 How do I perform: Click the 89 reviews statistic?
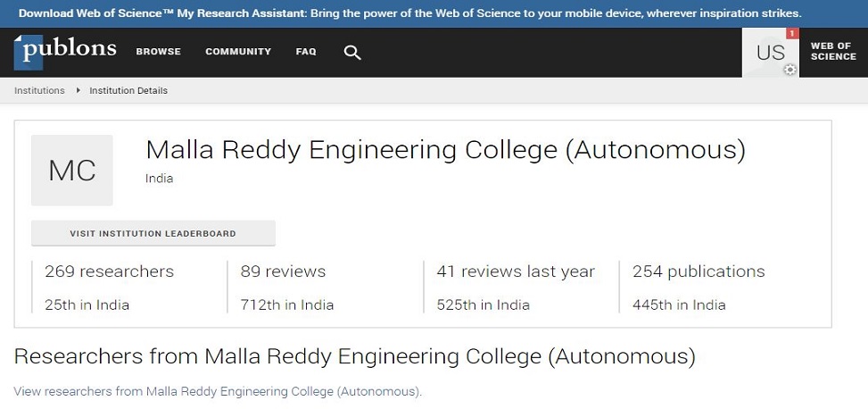pyautogui.click(x=283, y=271)
